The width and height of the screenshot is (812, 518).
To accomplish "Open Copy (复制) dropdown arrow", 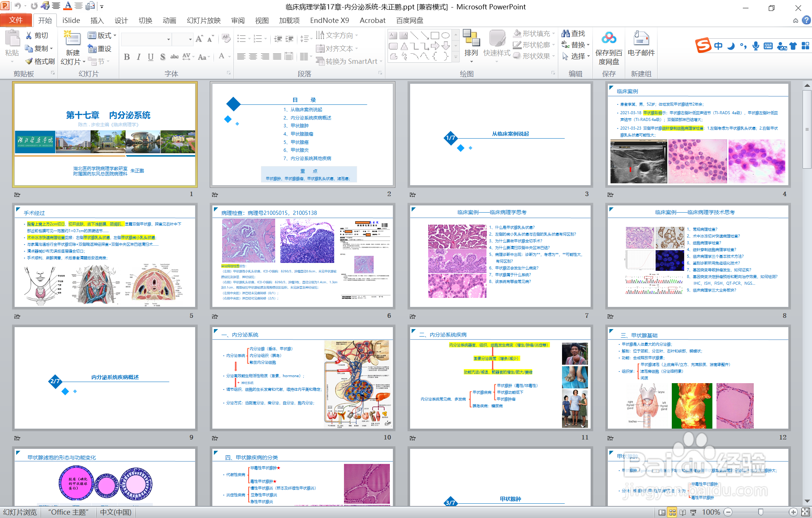I will coord(51,48).
